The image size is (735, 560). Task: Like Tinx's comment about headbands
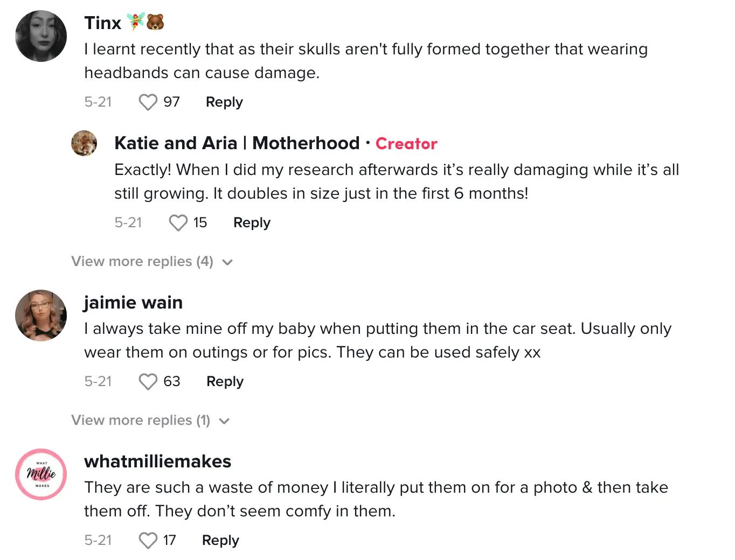click(147, 102)
